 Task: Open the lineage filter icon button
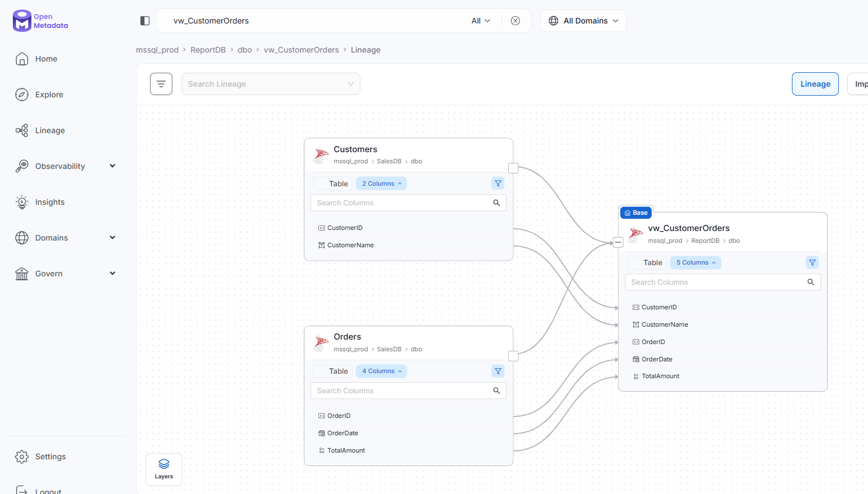pyautogui.click(x=161, y=84)
